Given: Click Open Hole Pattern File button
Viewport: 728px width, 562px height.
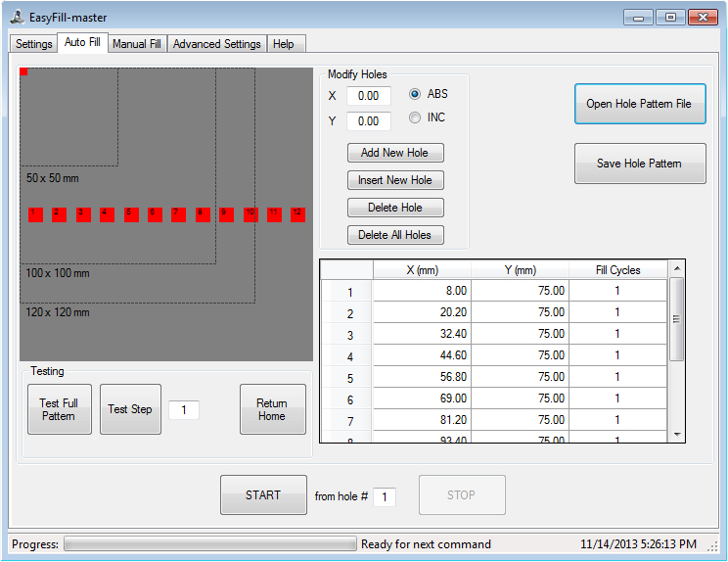Looking at the screenshot, I should click(640, 104).
